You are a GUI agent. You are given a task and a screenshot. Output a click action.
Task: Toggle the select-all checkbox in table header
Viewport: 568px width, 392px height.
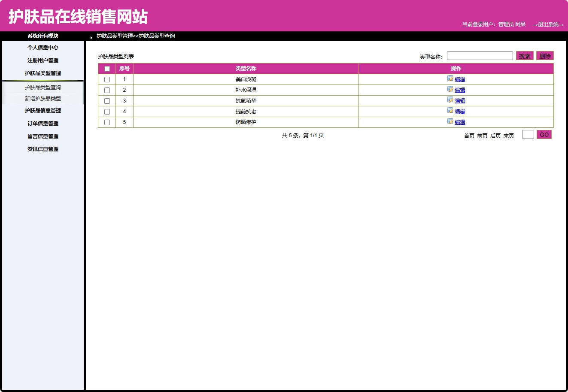pyautogui.click(x=107, y=68)
